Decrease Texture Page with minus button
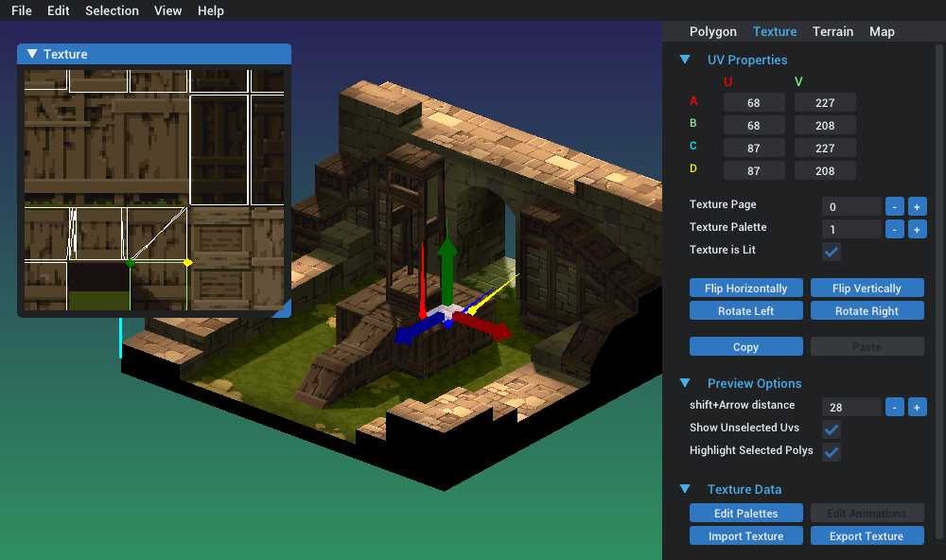This screenshot has width=946, height=560. pos(894,206)
